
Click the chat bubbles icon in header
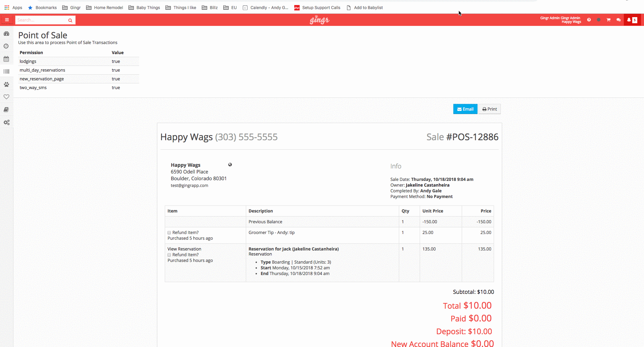click(x=618, y=20)
